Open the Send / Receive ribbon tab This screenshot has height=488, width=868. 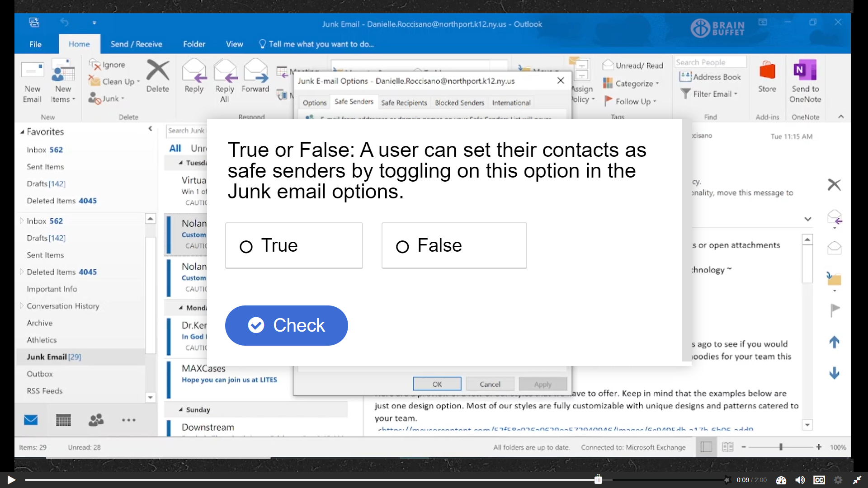point(136,44)
